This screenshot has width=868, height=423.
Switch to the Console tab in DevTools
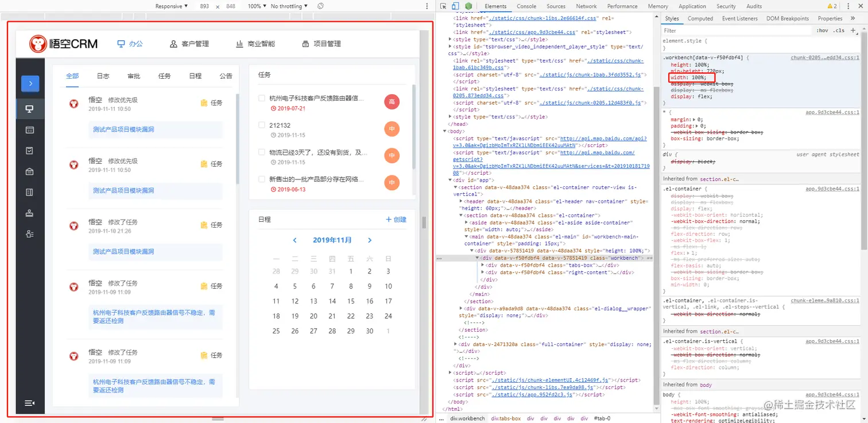coord(526,6)
